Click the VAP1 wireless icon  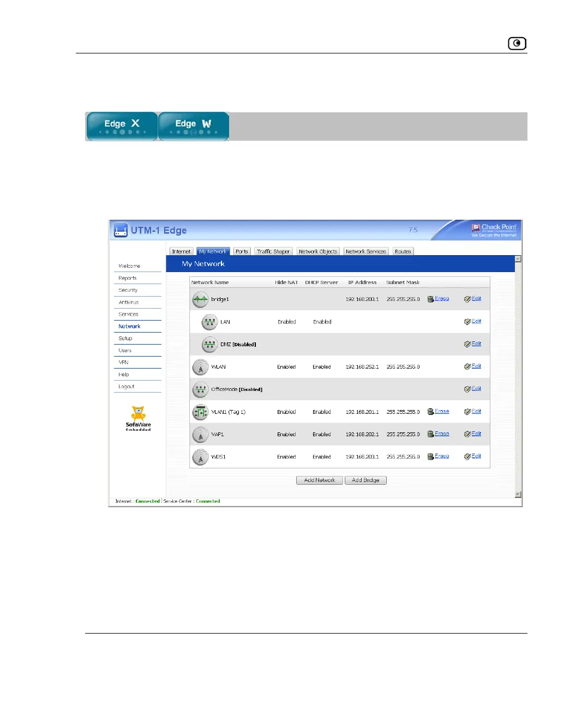(x=200, y=435)
